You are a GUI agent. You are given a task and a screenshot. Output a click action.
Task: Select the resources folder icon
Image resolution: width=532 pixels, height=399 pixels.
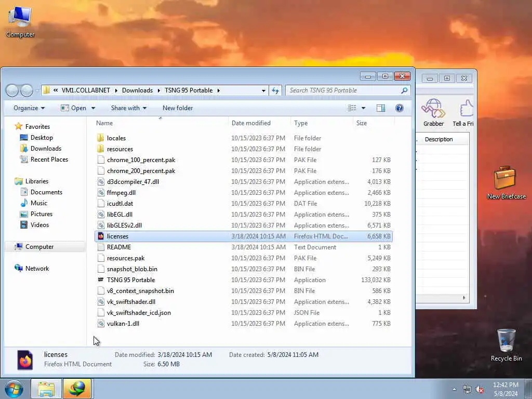point(100,149)
